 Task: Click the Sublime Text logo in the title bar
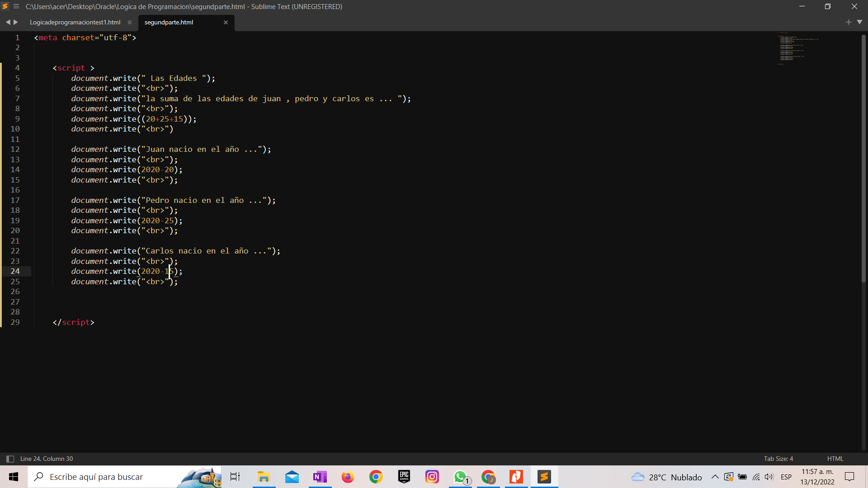point(5,6)
